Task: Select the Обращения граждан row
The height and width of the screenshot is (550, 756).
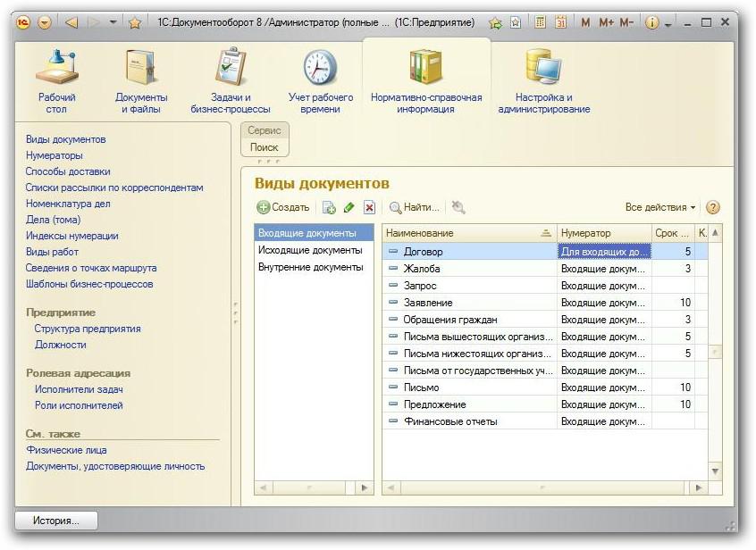Action: click(x=545, y=320)
